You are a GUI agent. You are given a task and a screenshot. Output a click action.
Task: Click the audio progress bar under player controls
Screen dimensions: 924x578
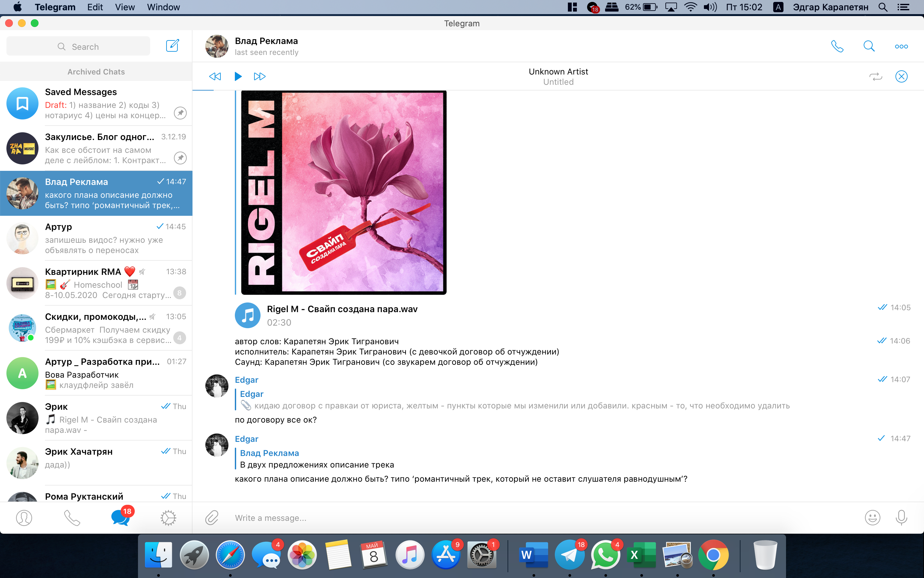[x=558, y=90]
